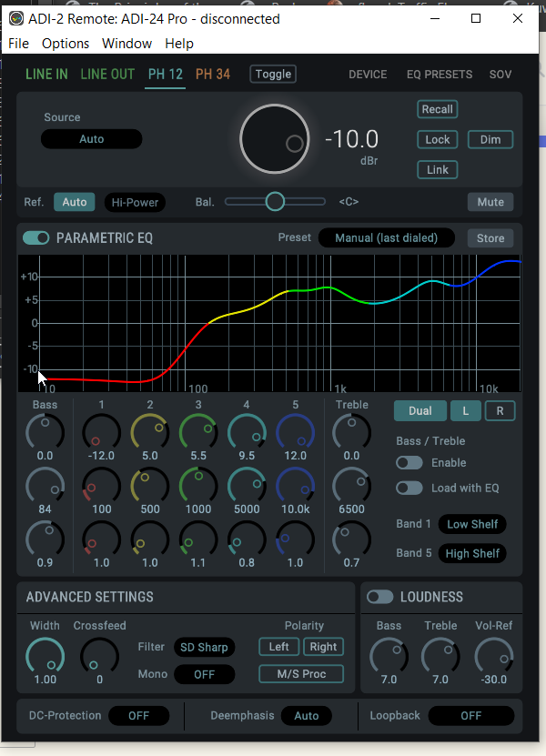The height and width of the screenshot is (756, 546).
Task: Click band 3 frequency knob showing 1000
Action: (x=198, y=486)
